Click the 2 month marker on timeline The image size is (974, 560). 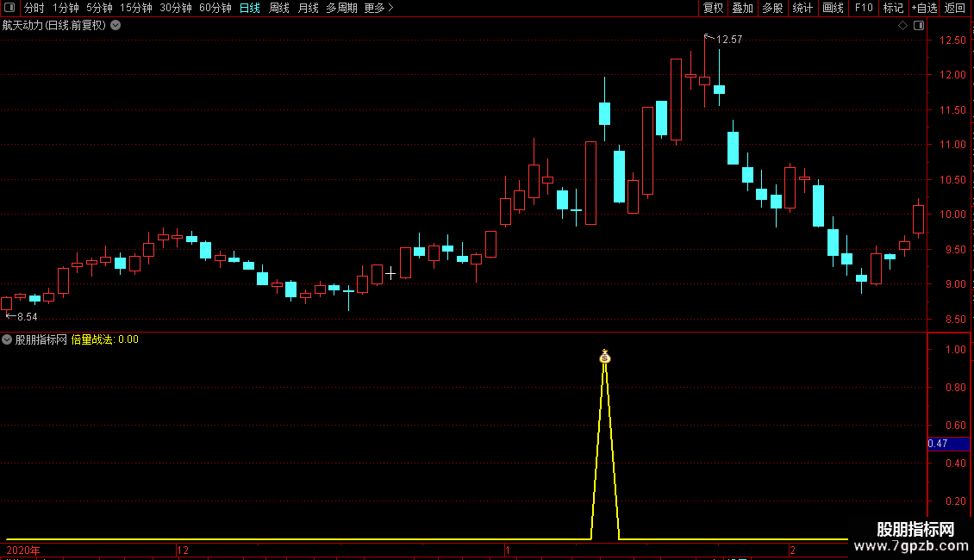coord(793,550)
